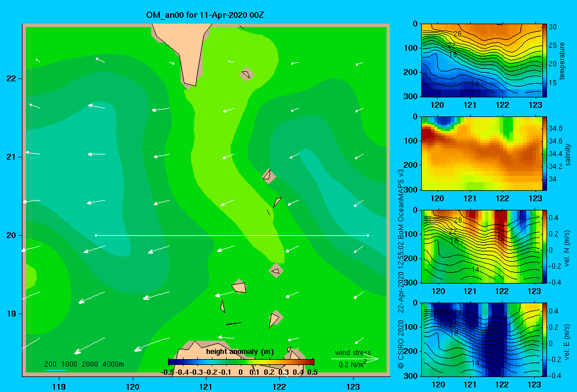Select the 'wind stress' legend label
This screenshot has width=577, height=392.
pyautogui.click(x=353, y=352)
